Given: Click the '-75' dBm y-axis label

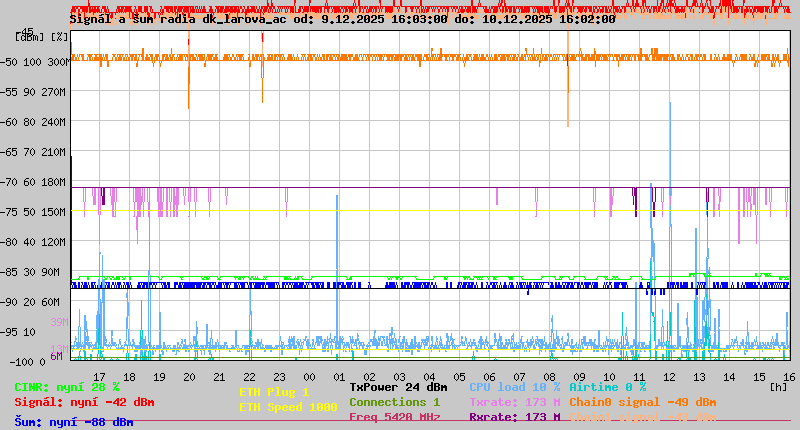Looking at the screenshot, I should (9, 212).
